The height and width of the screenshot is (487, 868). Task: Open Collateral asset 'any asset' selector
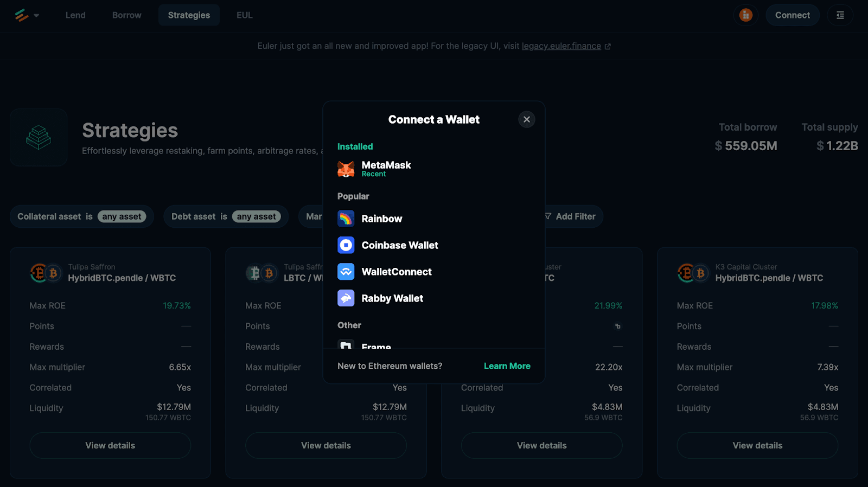tap(122, 216)
